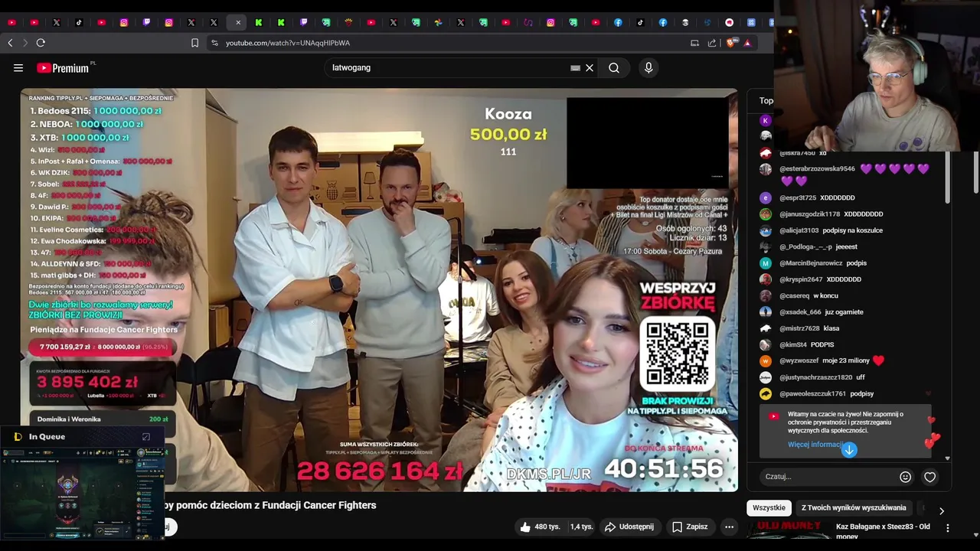Show next filter chips with chevron

click(942, 510)
